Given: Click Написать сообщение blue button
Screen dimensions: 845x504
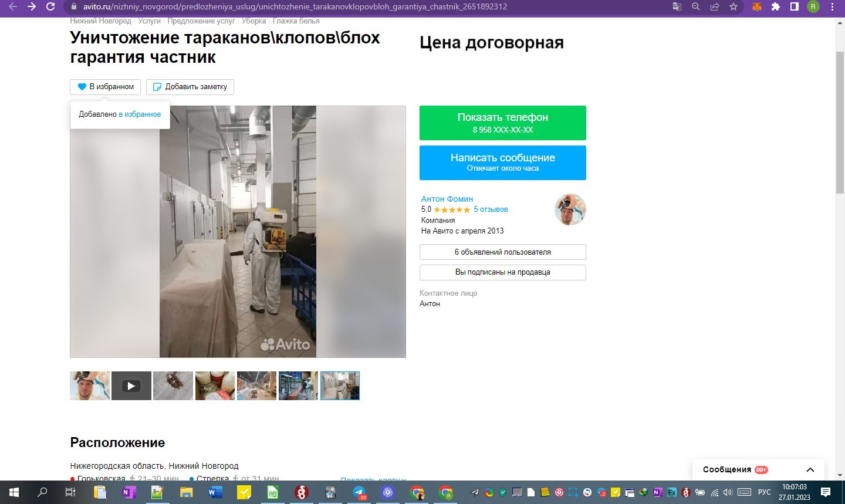Looking at the screenshot, I should point(503,163).
